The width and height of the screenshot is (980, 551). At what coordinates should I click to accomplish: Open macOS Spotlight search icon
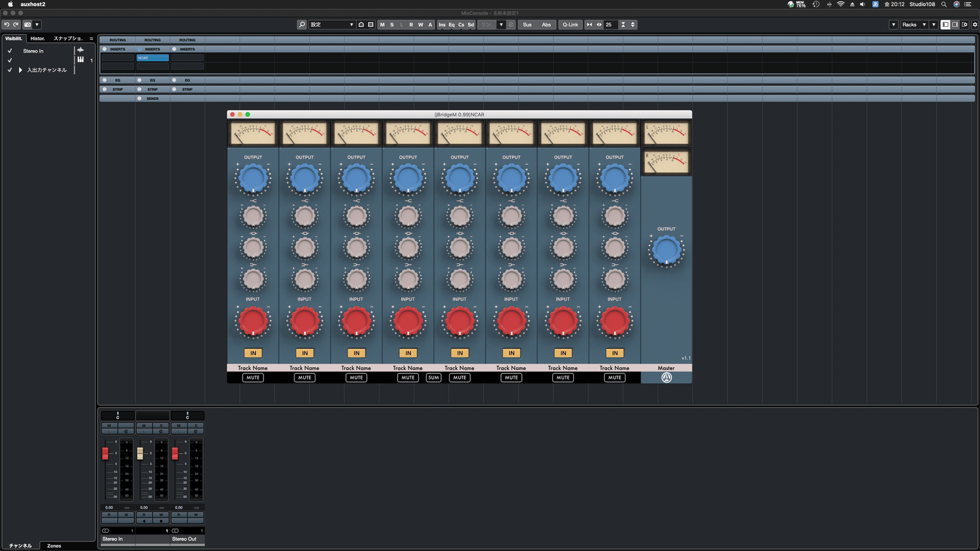[944, 4]
